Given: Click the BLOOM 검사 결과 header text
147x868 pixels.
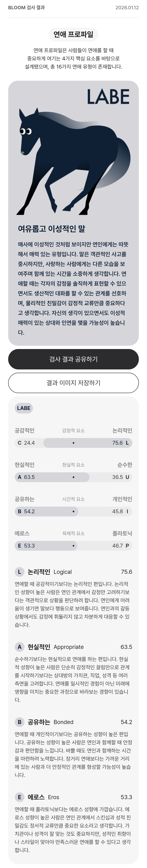Looking at the screenshot, I should pos(26,7).
